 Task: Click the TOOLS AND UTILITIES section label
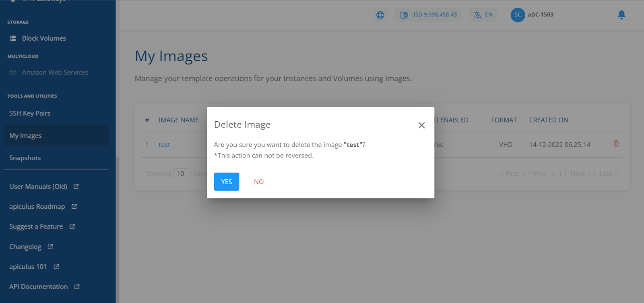(x=32, y=96)
